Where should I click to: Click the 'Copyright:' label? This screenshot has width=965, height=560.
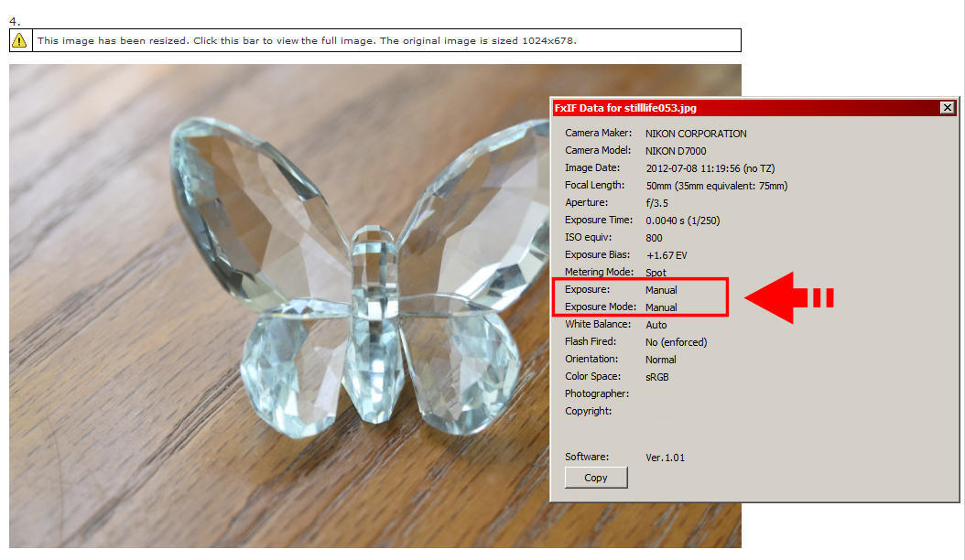click(x=589, y=411)
